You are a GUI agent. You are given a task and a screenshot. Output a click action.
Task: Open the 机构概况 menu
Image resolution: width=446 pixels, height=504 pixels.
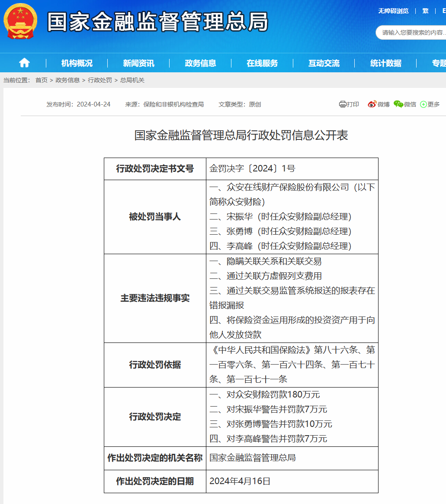[77, 63]
